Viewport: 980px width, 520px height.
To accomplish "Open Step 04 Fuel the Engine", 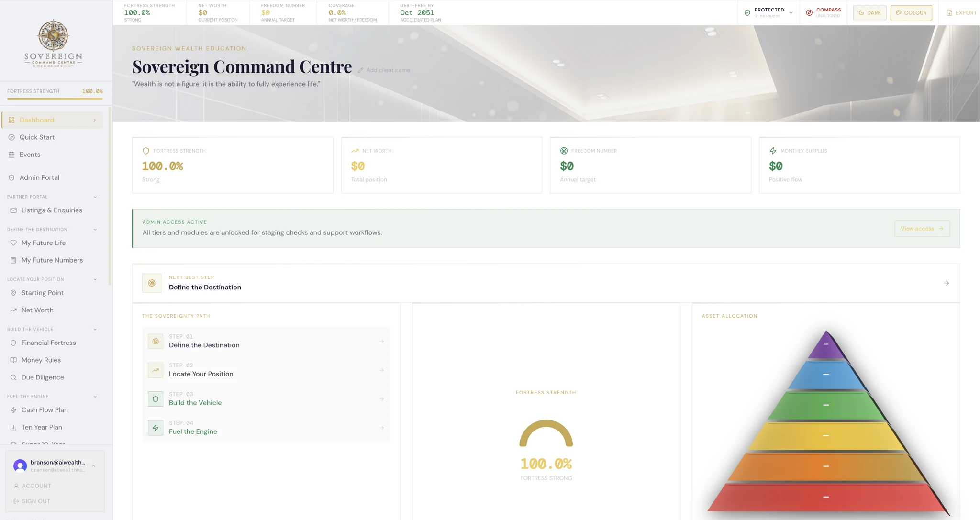I will point(266,428).
